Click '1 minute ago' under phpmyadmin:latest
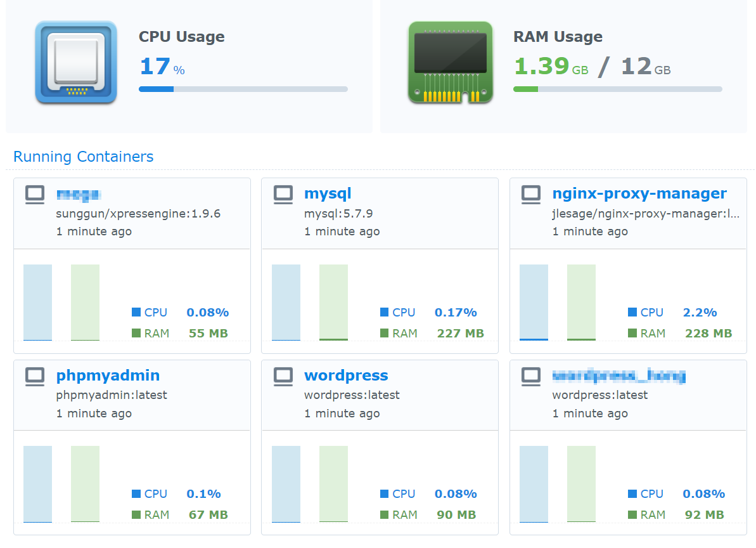Image resolution: width=756 pixels, height=548 pixels. (94, 414)
